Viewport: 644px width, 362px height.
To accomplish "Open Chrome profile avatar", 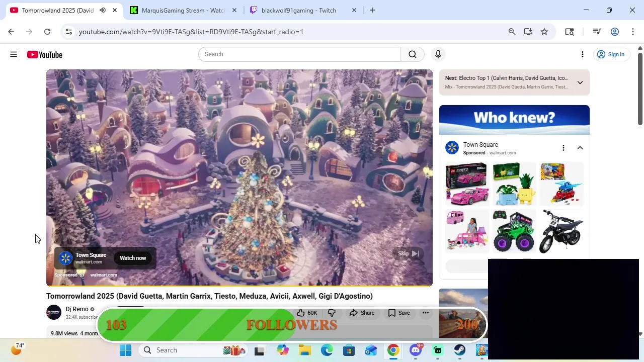I will coord(614,32).
